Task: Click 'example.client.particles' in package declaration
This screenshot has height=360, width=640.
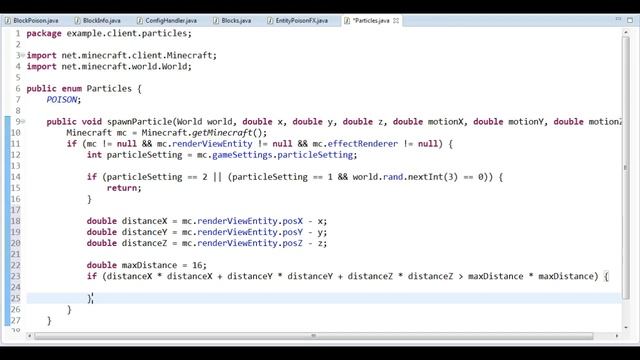Action: pyautogui.click(x=127, y=33)
